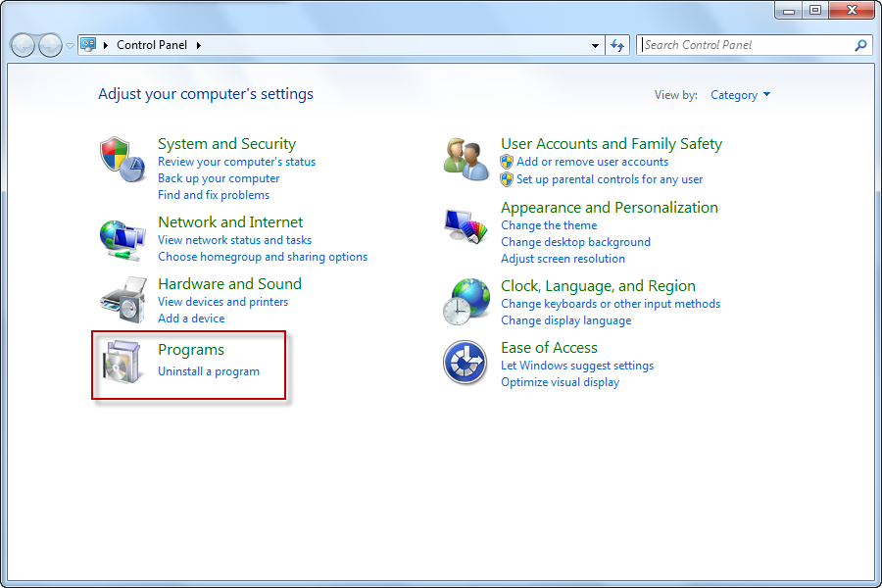
Task: Click the Clock, Language, and Region globe icon
Action: pos(465,302)
